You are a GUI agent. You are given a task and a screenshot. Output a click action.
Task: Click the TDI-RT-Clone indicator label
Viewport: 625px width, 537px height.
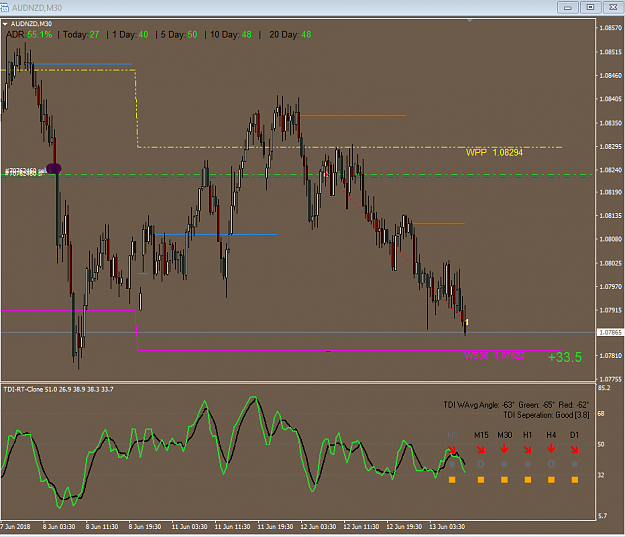pyautogui.click(x=59, y=389)
